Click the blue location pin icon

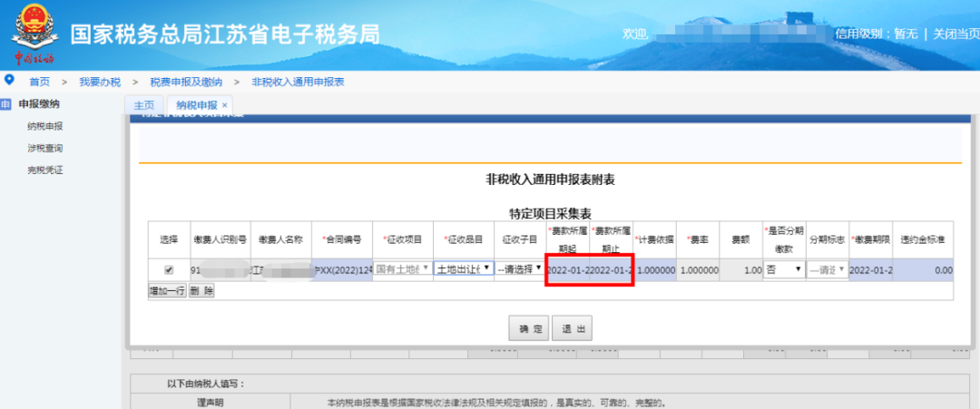9,81
